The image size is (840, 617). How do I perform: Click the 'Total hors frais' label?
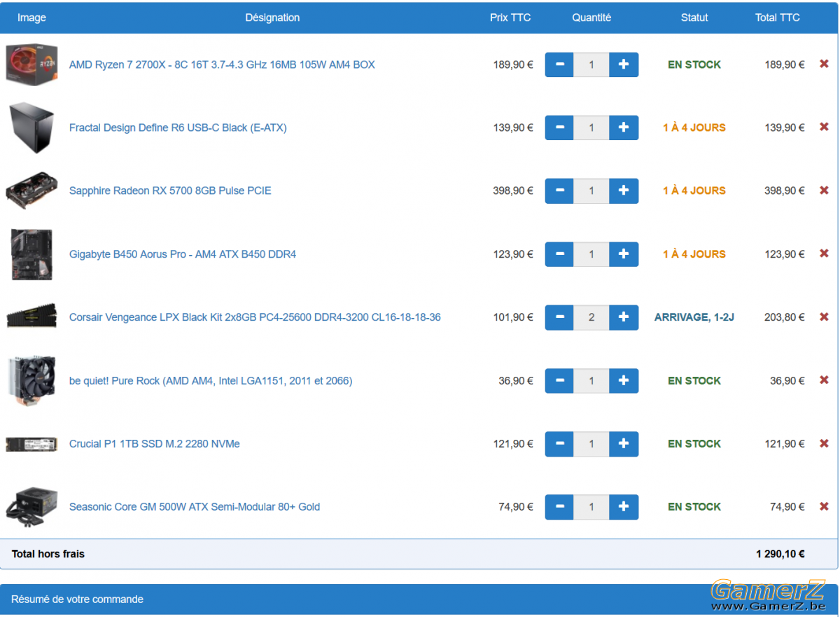(x=48, y=554)
